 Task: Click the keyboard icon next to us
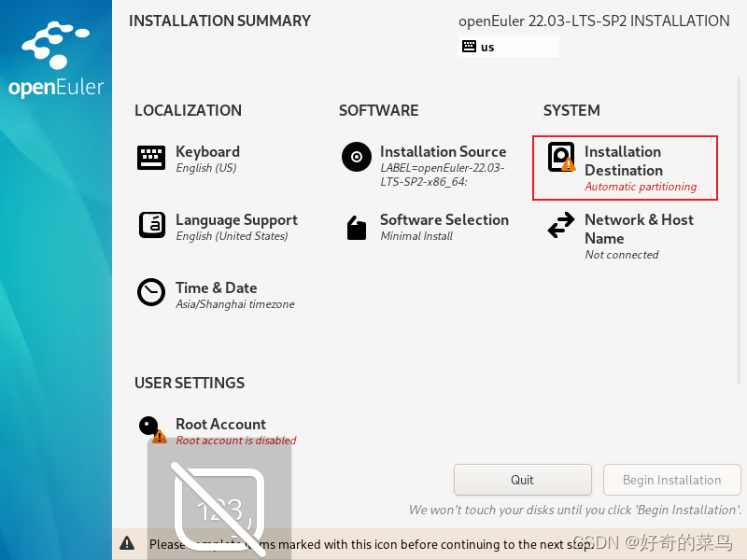(470, 46)
